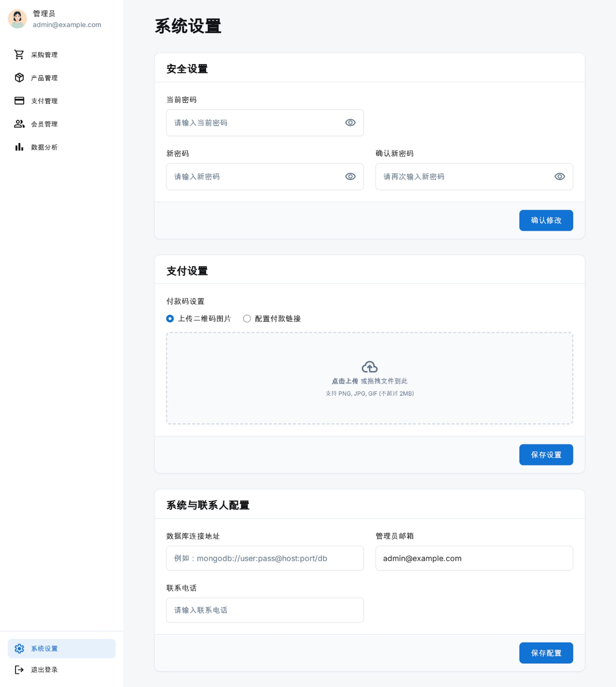Click the cloud upload icon

(370, 367)
